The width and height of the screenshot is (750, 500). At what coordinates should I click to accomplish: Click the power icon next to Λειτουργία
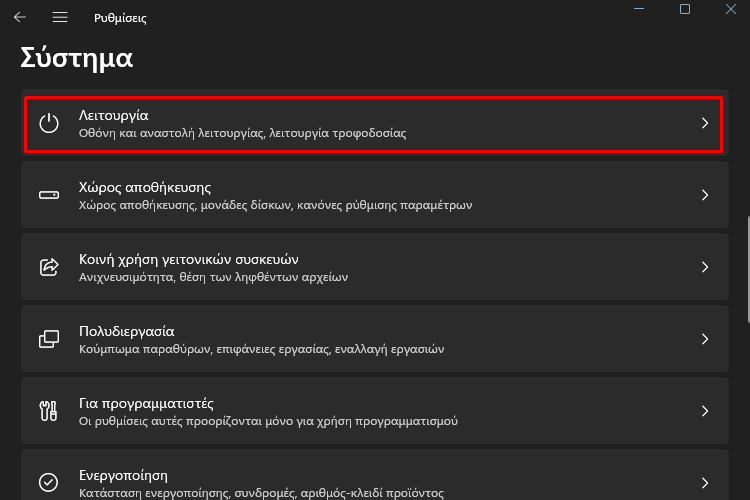coord(49,123)
